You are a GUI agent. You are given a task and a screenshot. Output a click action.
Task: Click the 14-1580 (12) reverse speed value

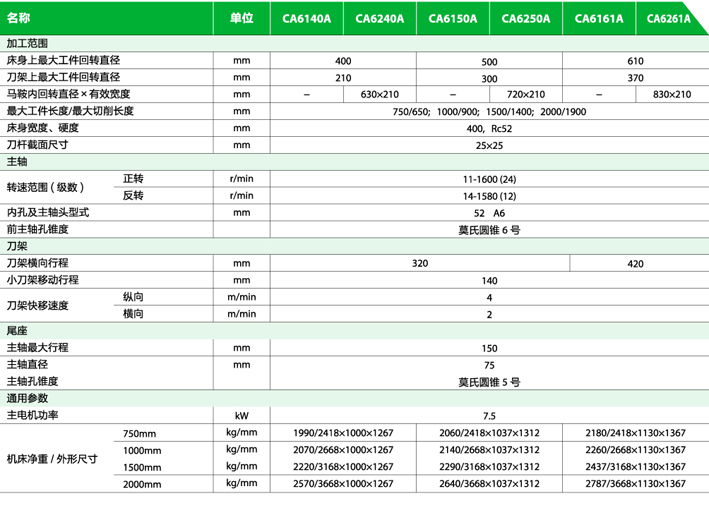click(x=489, y=195)
